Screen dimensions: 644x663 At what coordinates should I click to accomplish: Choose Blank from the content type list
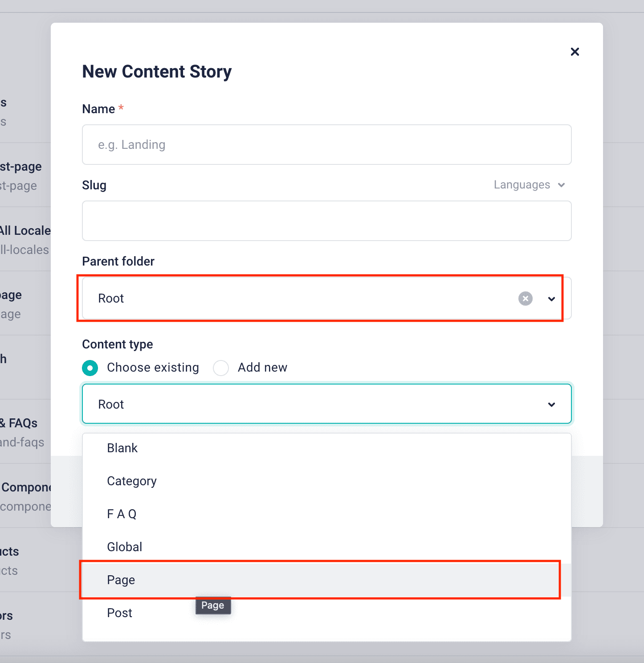(x=326, y=448)
